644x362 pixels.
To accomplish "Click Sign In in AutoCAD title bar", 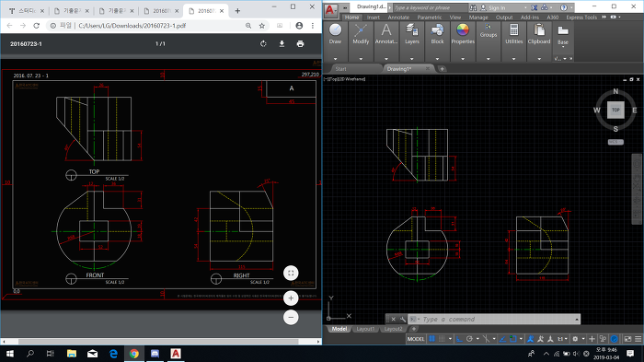I will [497, 7].
